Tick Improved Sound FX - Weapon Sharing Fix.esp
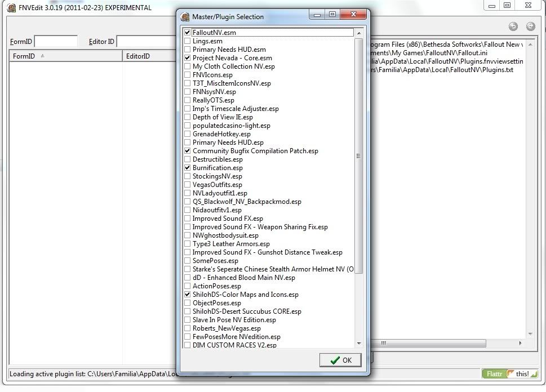The height and width of the screenshot is (392, 546). (187, 226)
